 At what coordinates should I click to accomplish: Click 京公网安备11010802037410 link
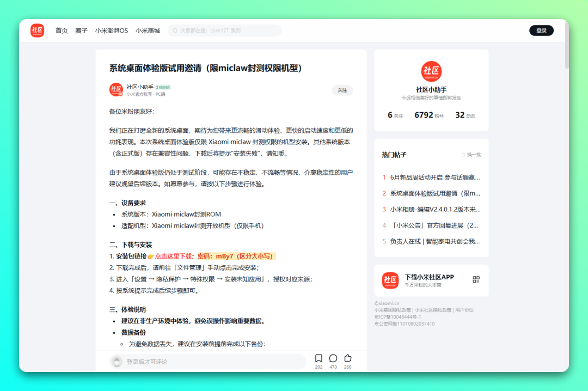(404, 324)
